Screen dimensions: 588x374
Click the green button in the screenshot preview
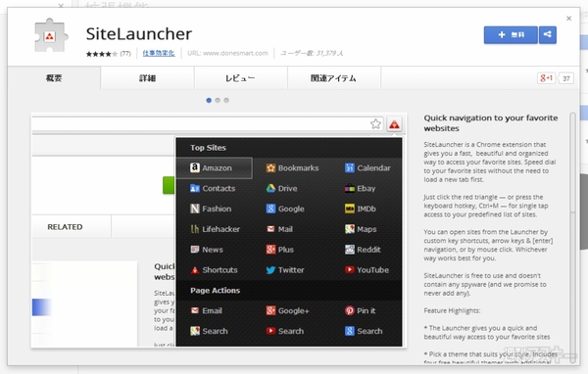pos(169,185)
